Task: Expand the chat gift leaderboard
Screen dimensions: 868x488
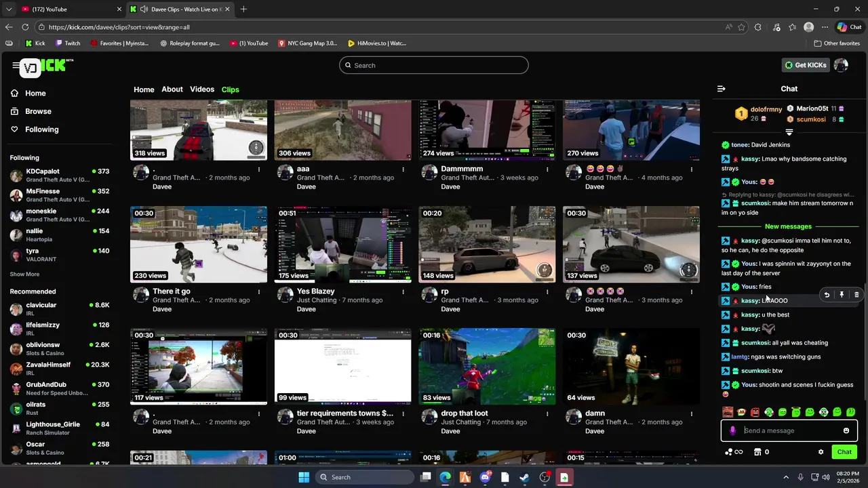Action: click(789, 132)
